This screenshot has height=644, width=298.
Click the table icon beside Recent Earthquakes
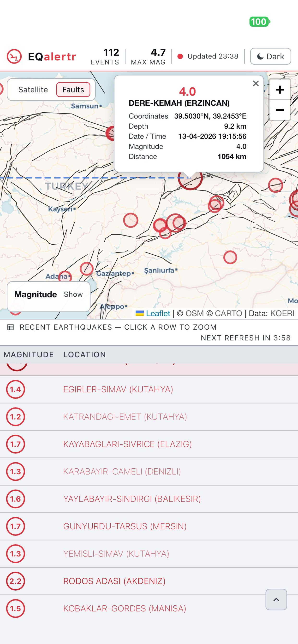pyautogui.click(x=11, y=327)
